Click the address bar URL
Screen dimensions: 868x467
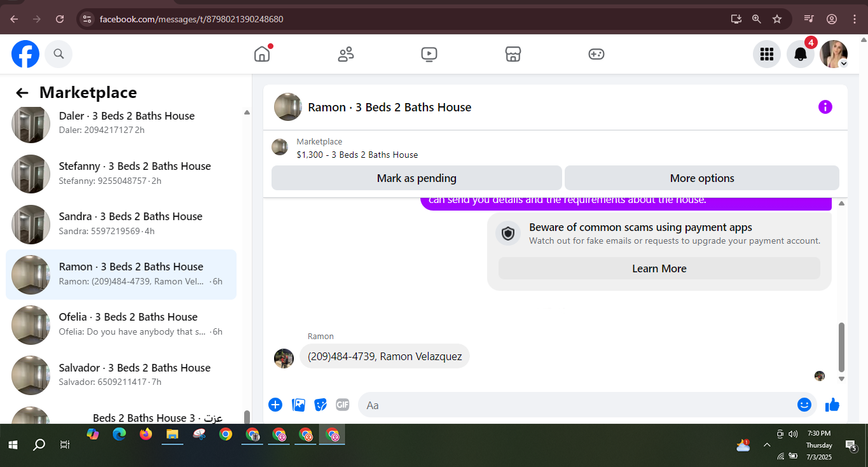(x=191, y=19)
